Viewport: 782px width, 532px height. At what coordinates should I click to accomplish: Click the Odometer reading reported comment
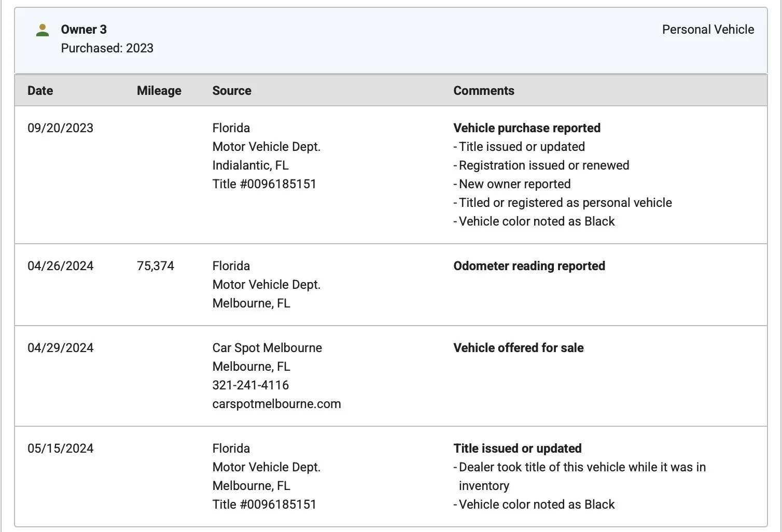tap(529, 266)
